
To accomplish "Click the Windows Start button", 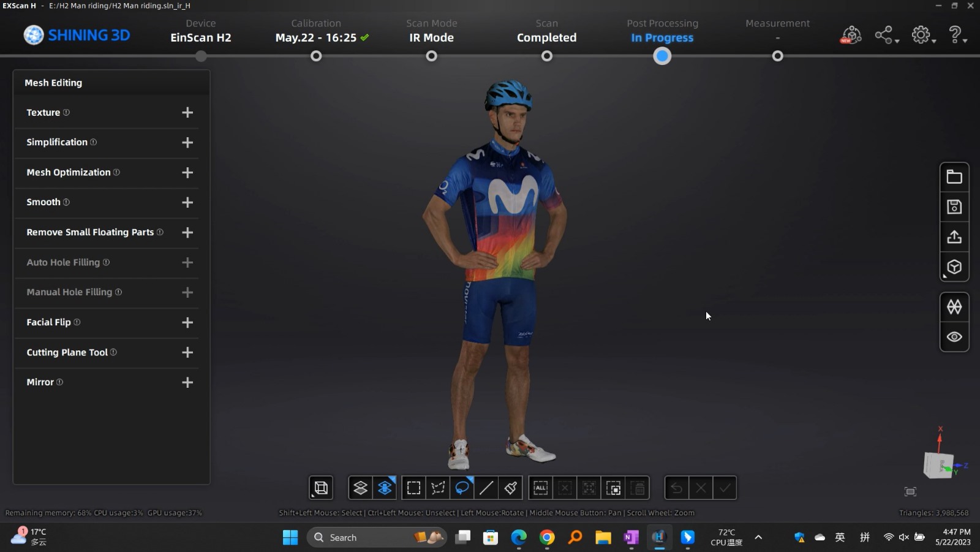I will (290, 537).
